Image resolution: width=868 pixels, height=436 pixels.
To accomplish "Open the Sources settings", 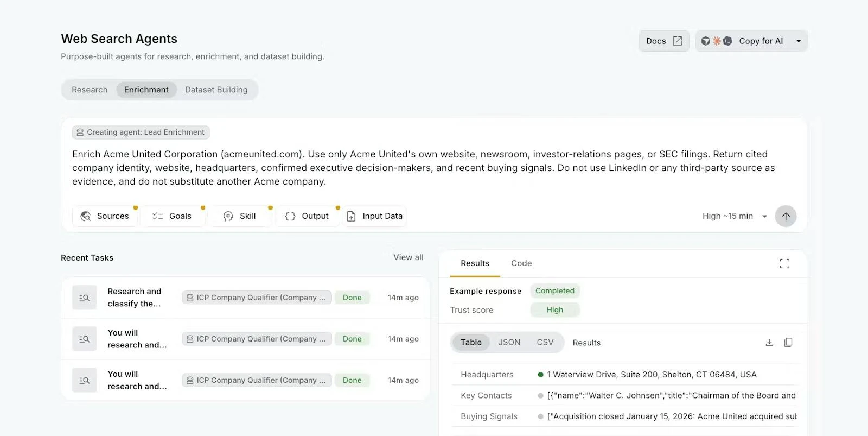I will pos(105,216).
